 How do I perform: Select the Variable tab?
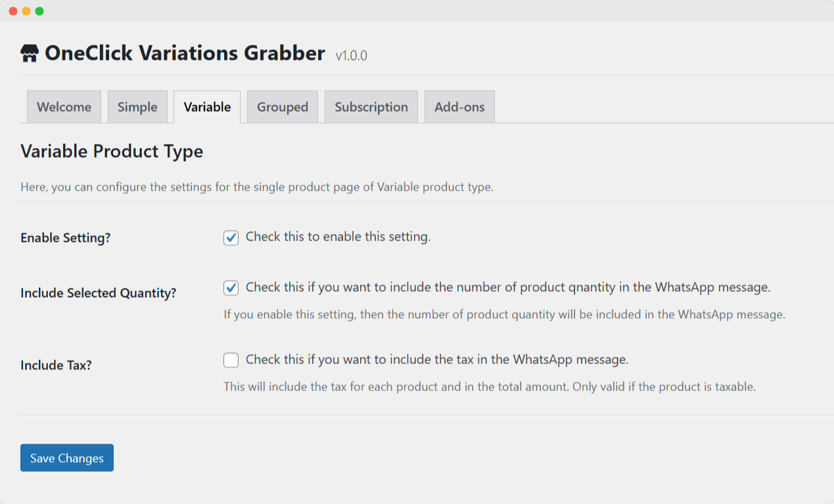point(206,106)
